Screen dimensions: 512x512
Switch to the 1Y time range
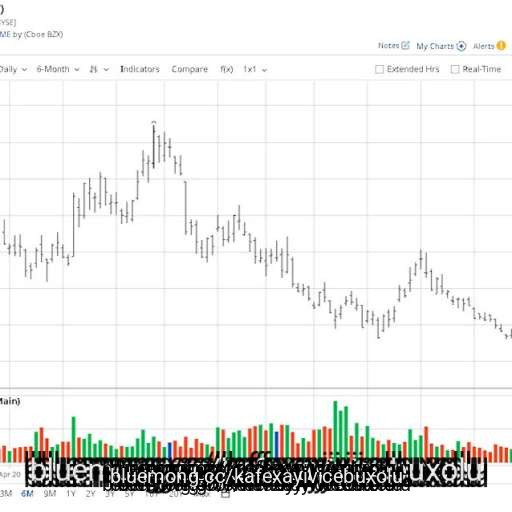click(x=70, y=493)
